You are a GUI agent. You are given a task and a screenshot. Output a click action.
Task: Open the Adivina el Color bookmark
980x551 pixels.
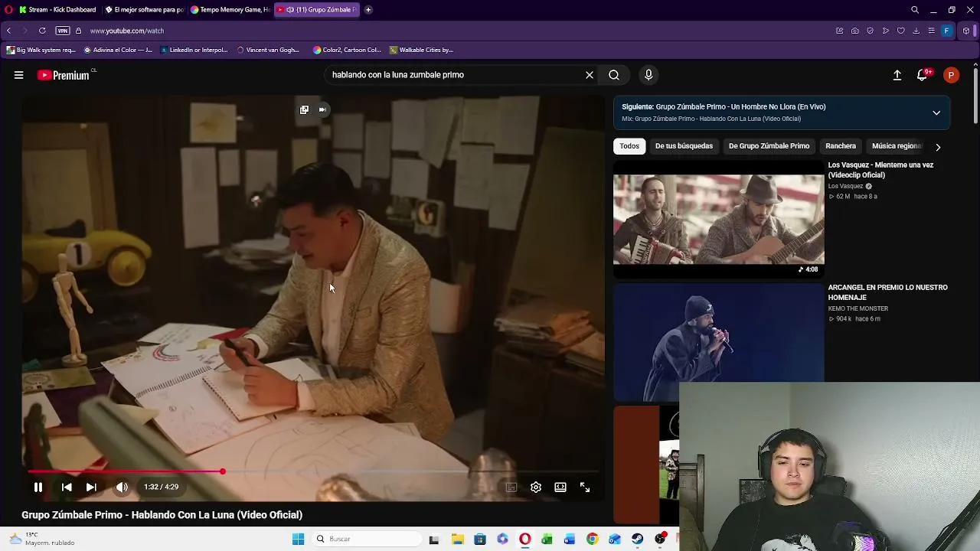(118, 50)
